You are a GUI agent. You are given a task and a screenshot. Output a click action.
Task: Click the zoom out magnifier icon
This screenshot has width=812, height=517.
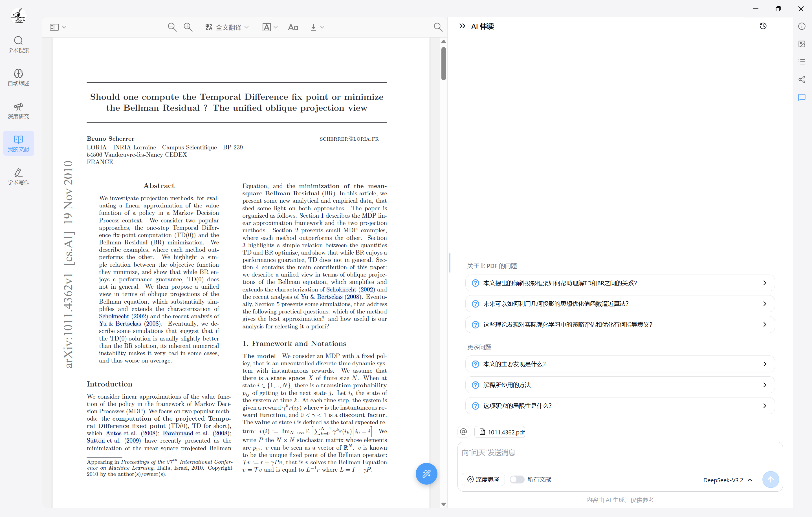tap(172, 27)
